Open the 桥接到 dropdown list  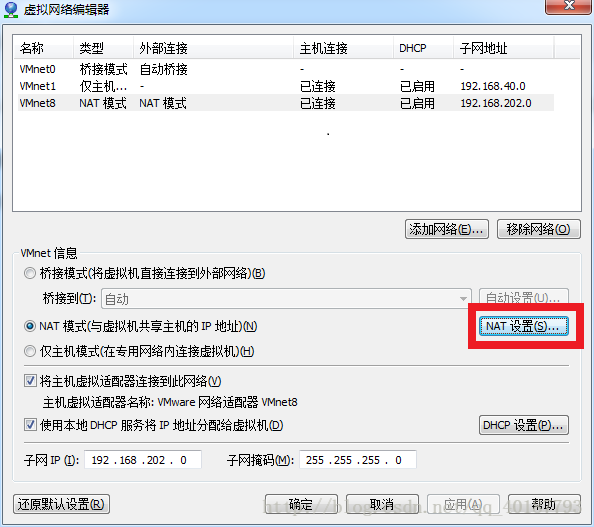point(286,299)
